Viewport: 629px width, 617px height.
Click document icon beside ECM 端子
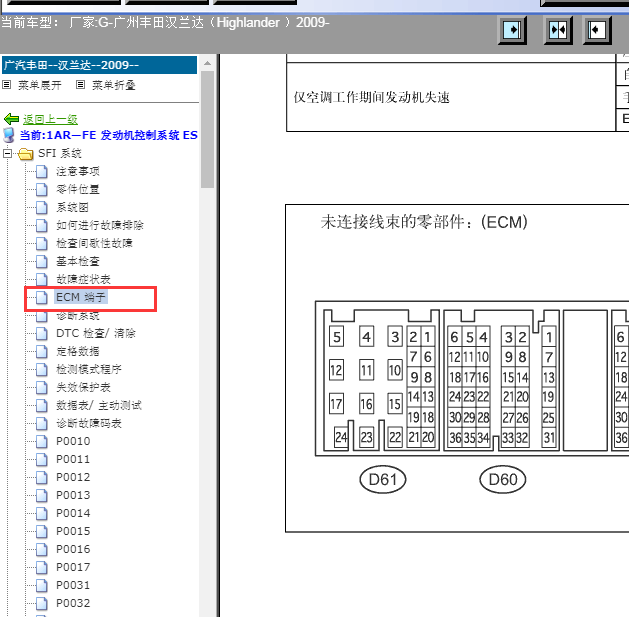click(x=41, y=297)
